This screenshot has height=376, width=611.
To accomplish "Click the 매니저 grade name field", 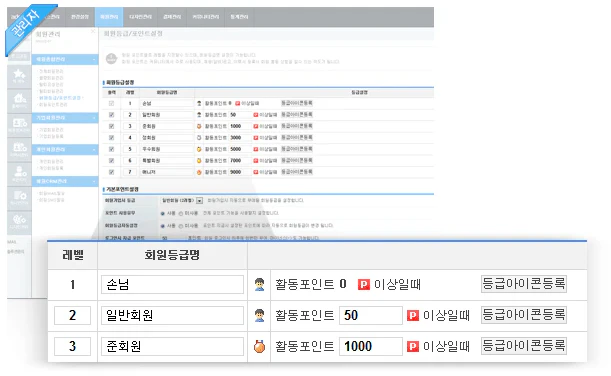I will tap(167, 172).
